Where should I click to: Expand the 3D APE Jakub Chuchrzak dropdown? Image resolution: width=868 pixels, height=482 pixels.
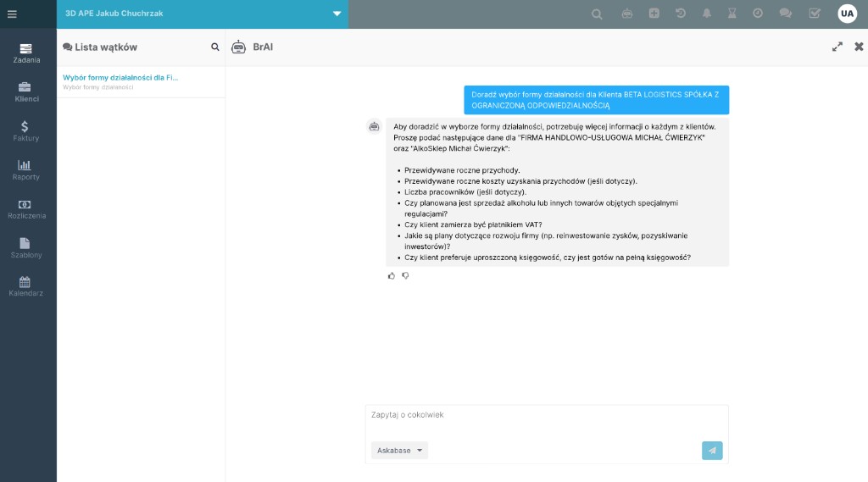coord(337,14)
